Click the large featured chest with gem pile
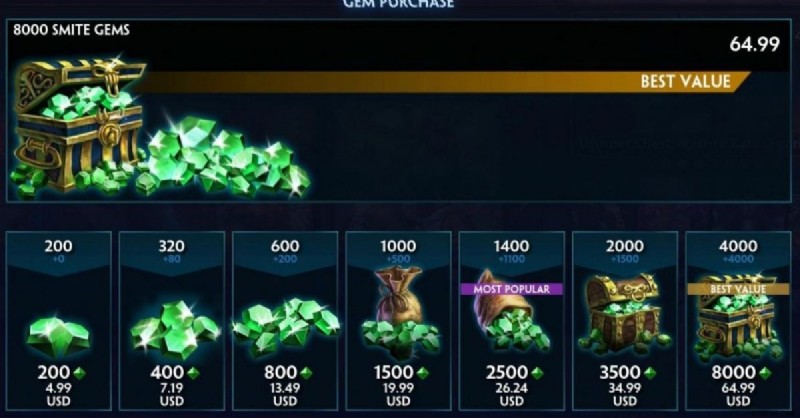The image size is (800, 418). tap(158, 128)
